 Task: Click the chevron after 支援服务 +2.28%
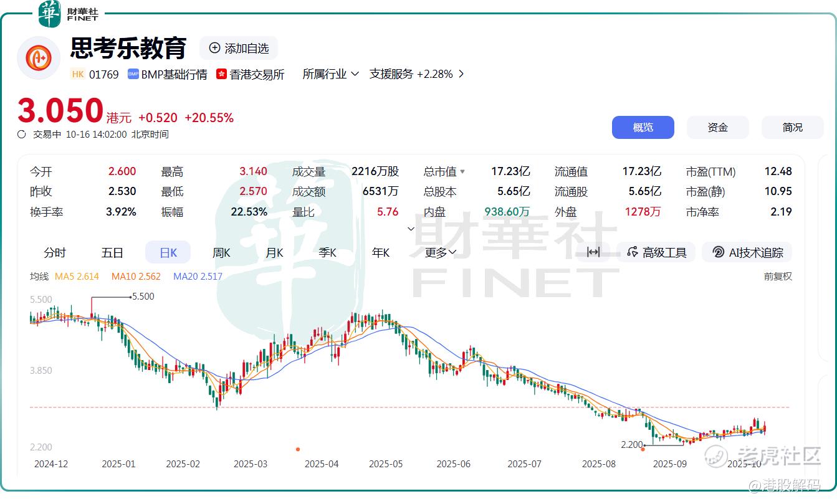pyautogui.click(x=461, y=74)
